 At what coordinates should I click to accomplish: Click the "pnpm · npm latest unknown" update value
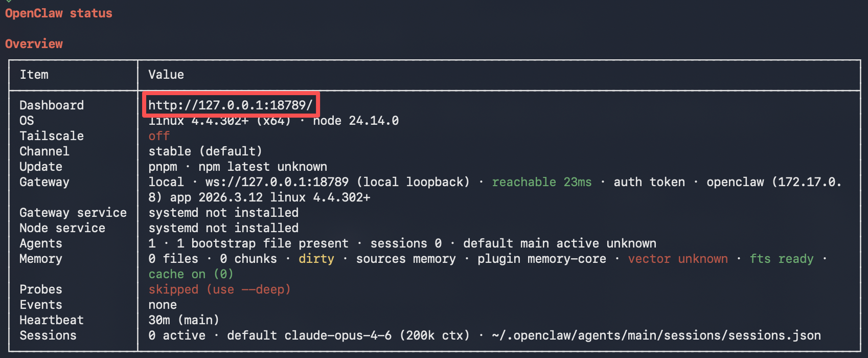(237, 167)
